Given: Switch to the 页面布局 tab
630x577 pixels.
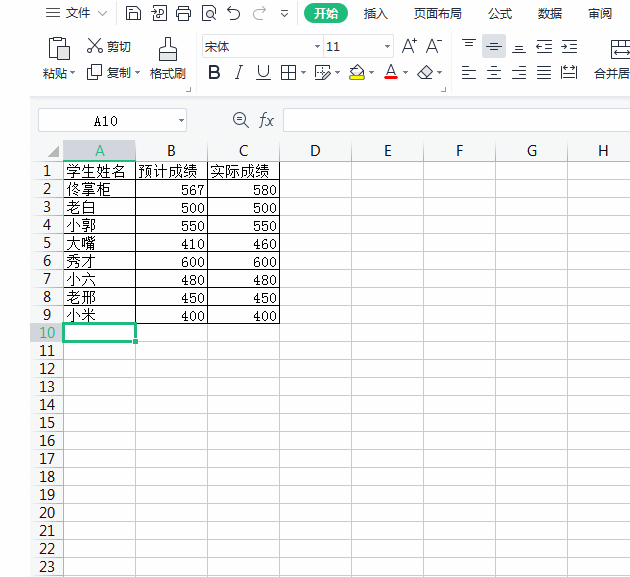Looking at the screenshot, I should point(438,14).
